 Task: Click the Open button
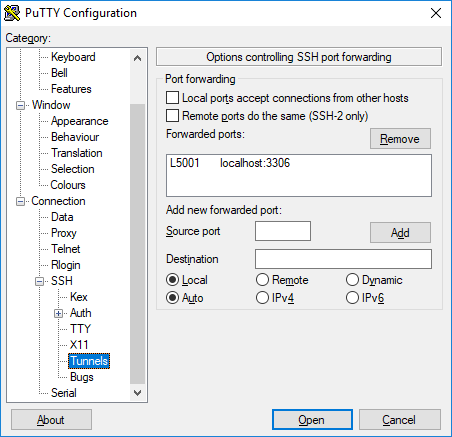312,420
